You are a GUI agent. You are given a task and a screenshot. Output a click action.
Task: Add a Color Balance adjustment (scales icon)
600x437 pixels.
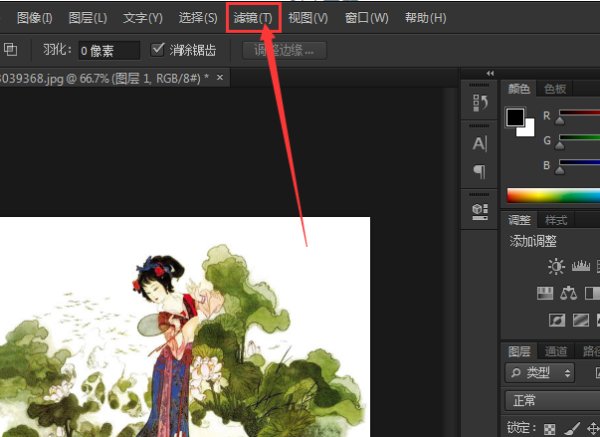click(568, 294)
